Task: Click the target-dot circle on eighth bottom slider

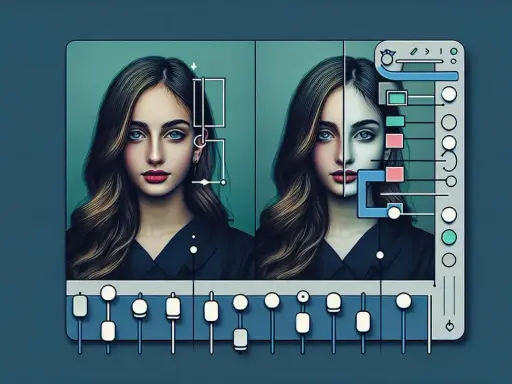Action: [x=303, y=296]
